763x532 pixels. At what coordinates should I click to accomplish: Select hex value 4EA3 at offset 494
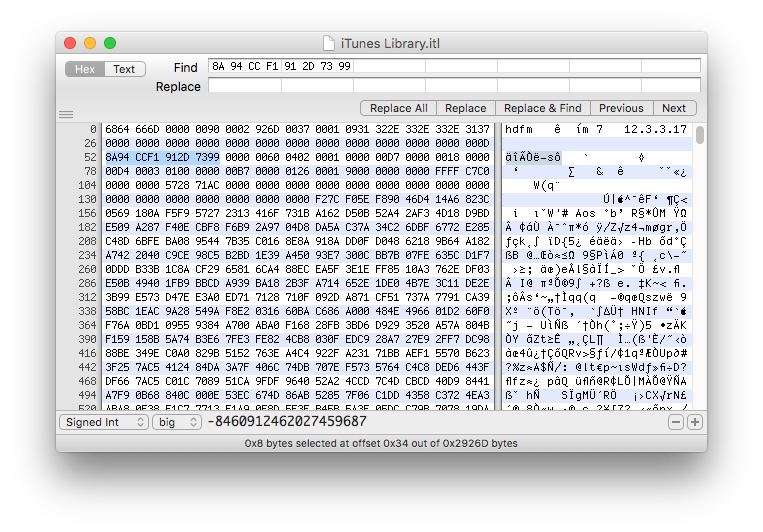(477, 395)
